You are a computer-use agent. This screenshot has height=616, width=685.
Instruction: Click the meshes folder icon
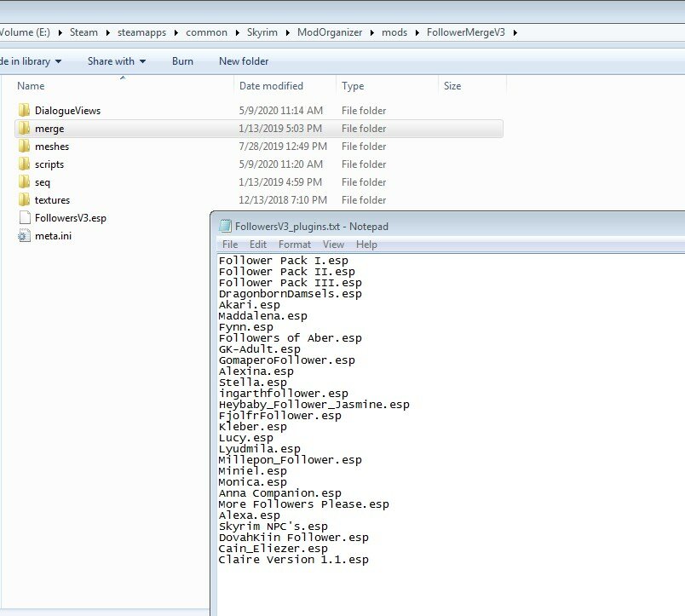pyautogui.click(x=25, y=147)
